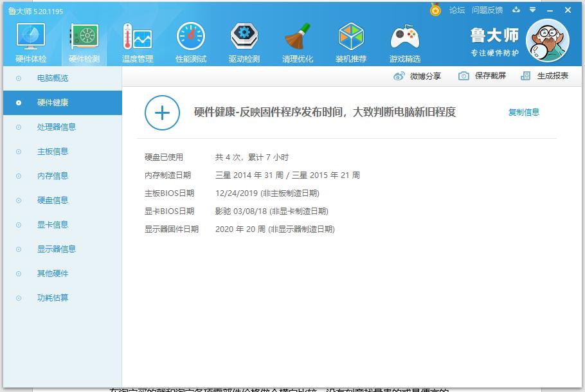Open 装机推荐 build recommendations

pyautogui.click(x=350, y=40)
